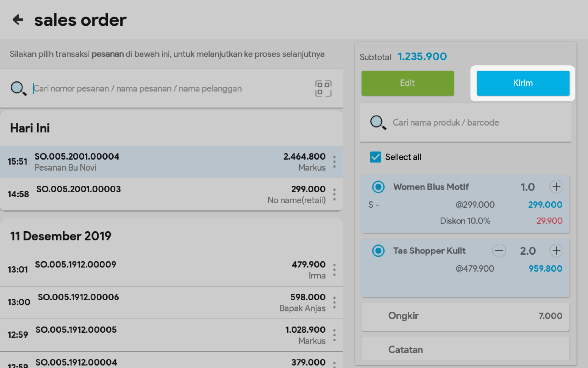Select order SO.005.1912.00005 by Markus
Image resolution: width=588 pixels, height=368 pixels.
pos(170,335)
